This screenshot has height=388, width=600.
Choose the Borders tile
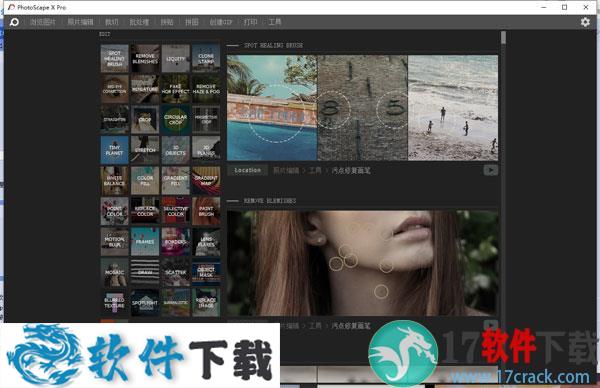[x=176, y=242]
